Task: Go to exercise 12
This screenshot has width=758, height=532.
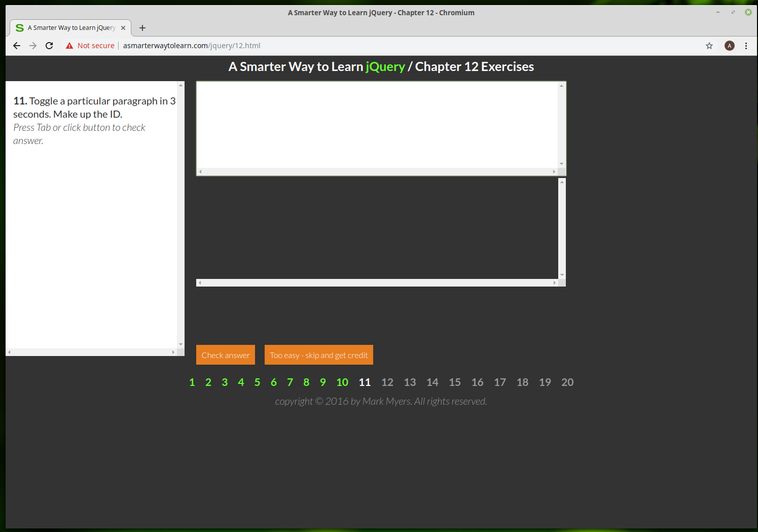Action: point(387,382)
